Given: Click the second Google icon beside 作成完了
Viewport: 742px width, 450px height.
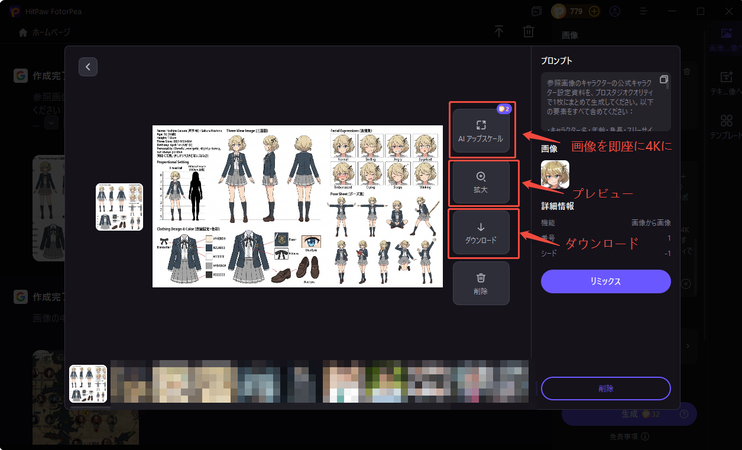Looking at the screenshot, I should tap(20, 297).
